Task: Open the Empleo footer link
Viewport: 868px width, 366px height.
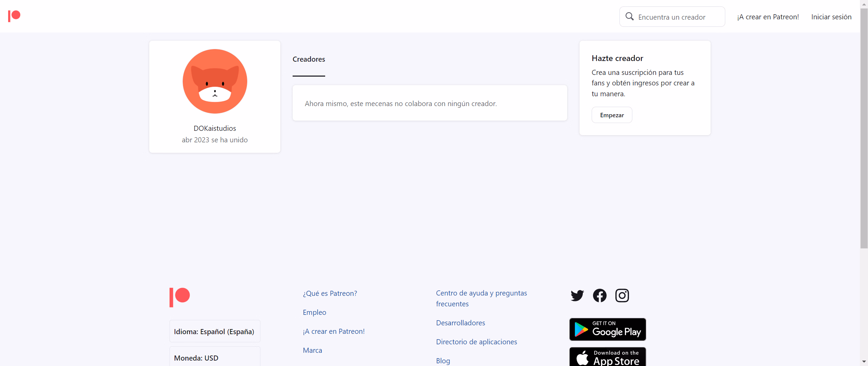Action: click(315, 312)
